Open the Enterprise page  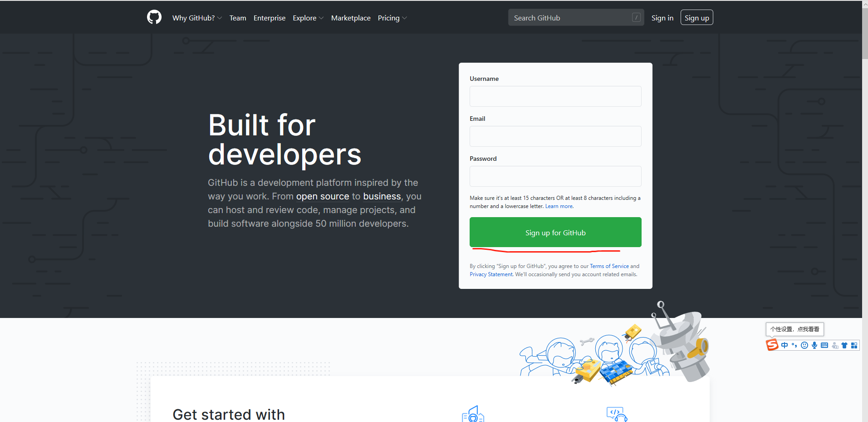(270, 18)
